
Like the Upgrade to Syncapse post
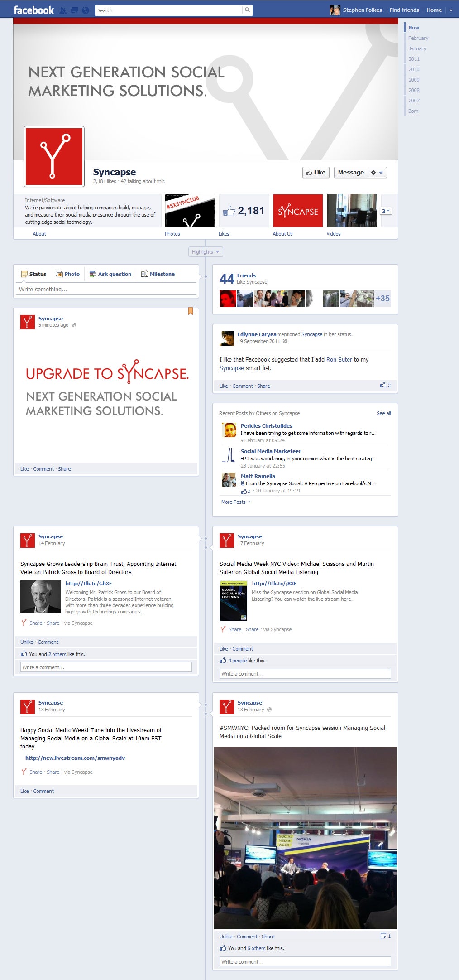point(24,469)
